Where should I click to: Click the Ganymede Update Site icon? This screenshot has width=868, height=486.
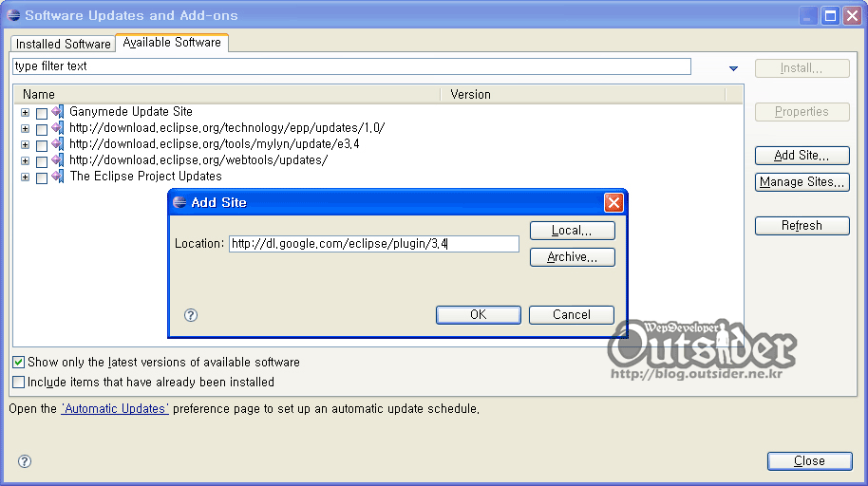coord(58,112)
